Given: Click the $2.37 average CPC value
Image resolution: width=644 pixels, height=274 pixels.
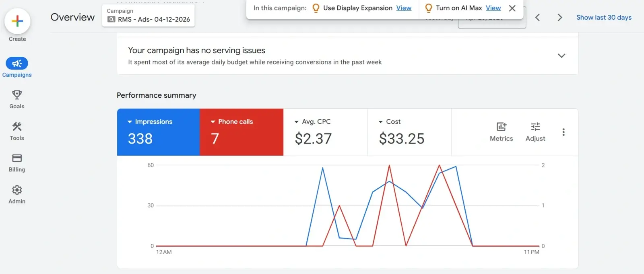Looking at the screenshot, I should [x=313, y=139].
